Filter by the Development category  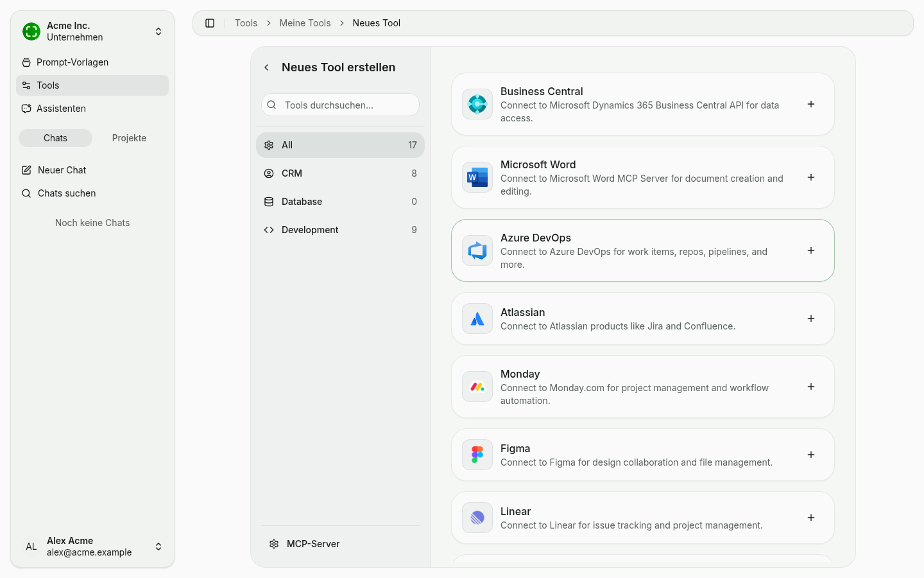click(340, 230)
